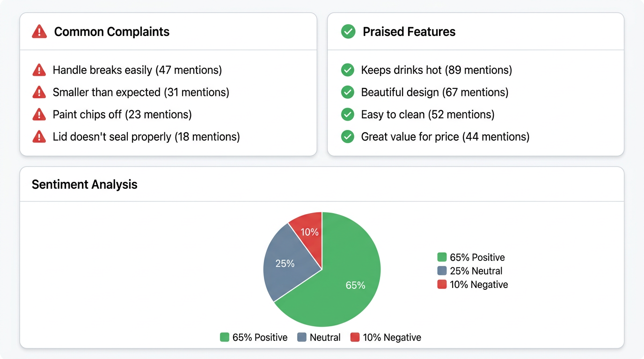Click the Common Complaints warning icon

tap(39, 31)
